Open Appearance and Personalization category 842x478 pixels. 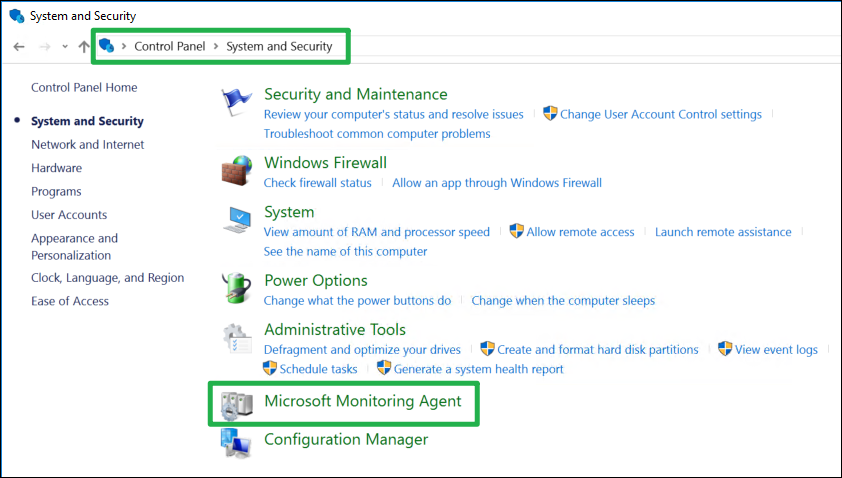[x=75, y=247]
